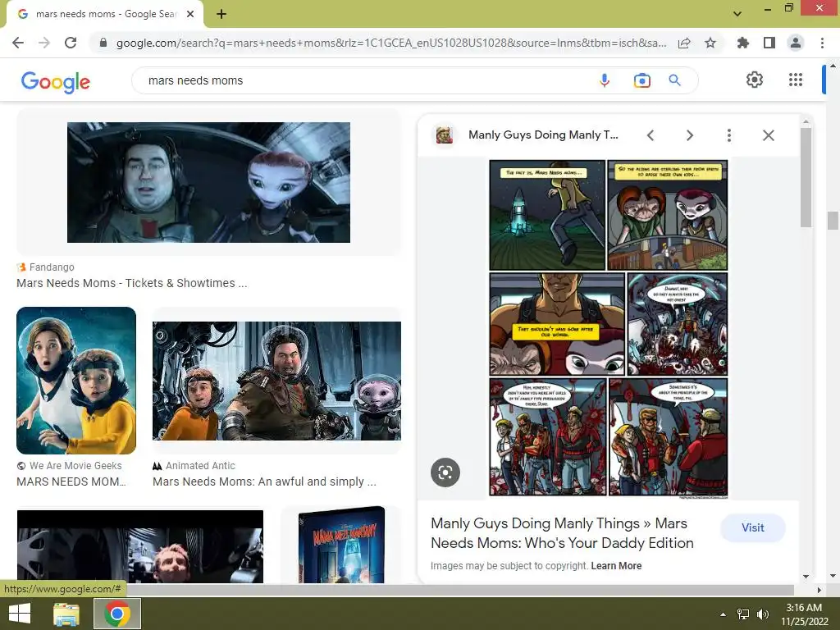Open the DVD cover thumbnail

341,545
